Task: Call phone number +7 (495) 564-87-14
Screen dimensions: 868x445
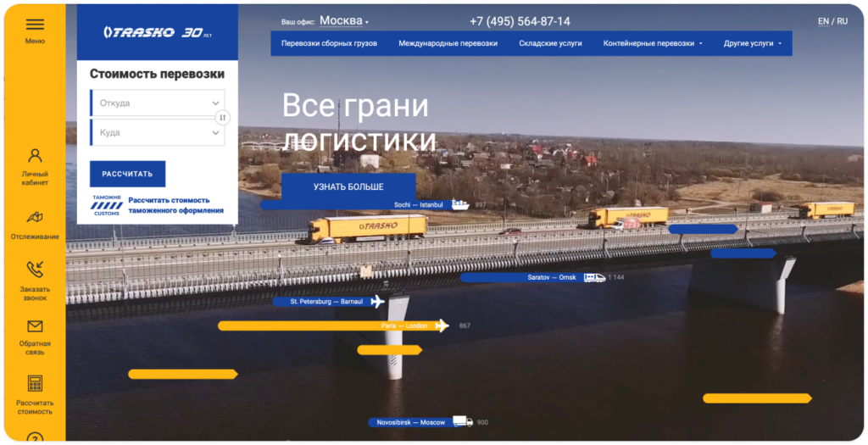Action: tap(520, 21)
